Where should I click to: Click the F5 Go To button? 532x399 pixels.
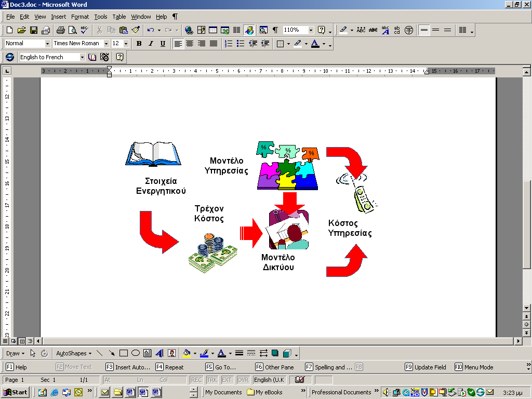pos(220,367)
